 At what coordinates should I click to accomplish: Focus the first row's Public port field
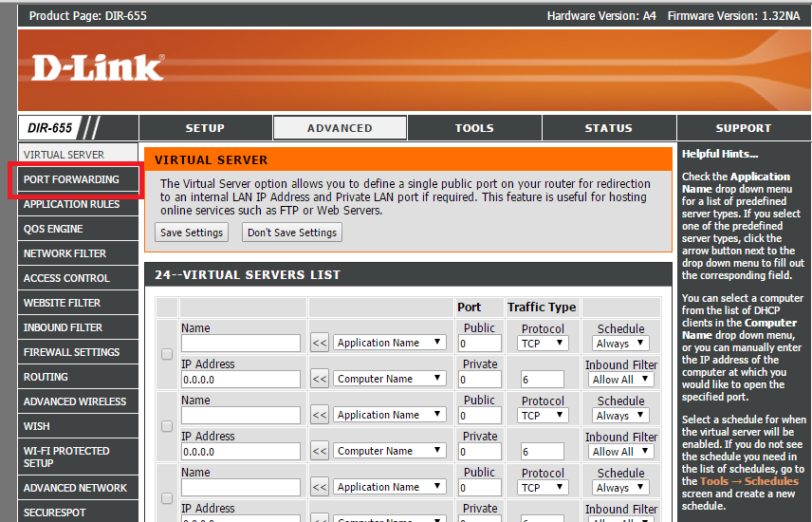pyautogui.click(x=480, y=344)
